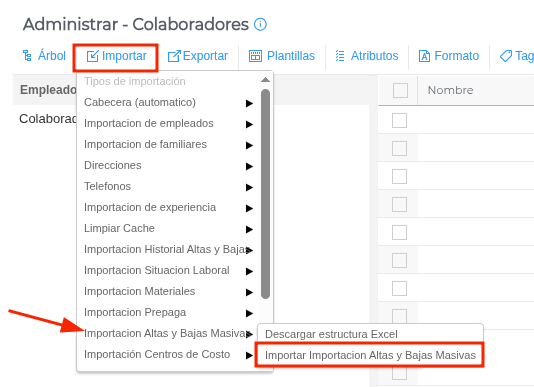Click the Formato document icon
534x387 pixels.
pos(424,56)
